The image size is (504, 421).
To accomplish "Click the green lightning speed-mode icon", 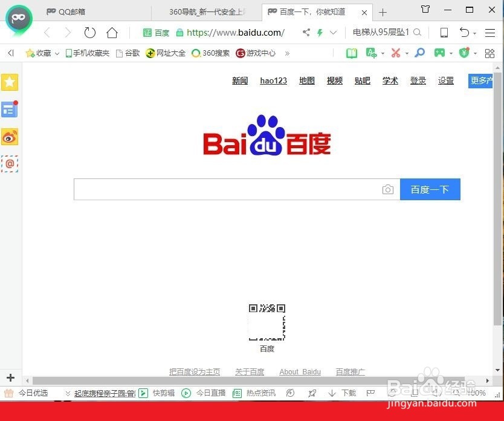I will (320, 33).
